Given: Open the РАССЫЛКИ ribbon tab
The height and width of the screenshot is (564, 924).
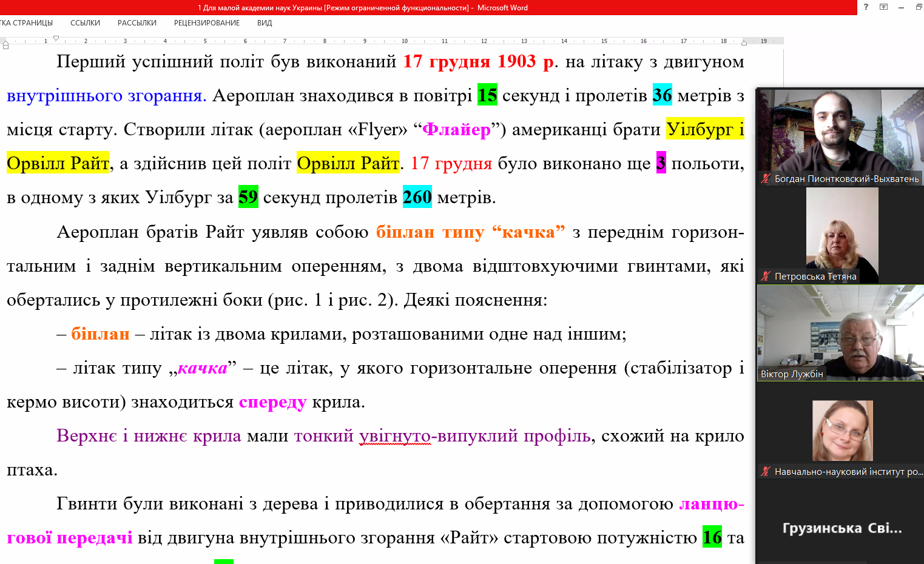Looking at the screenshot, I should coord(137,23).
